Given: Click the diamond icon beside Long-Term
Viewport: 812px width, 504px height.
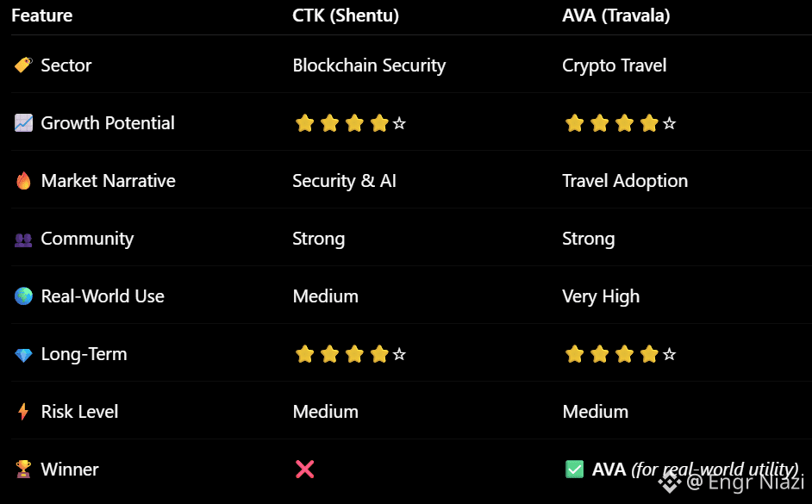Looking at the screenshot, I should pyautogui.click(x=23, y=354).
